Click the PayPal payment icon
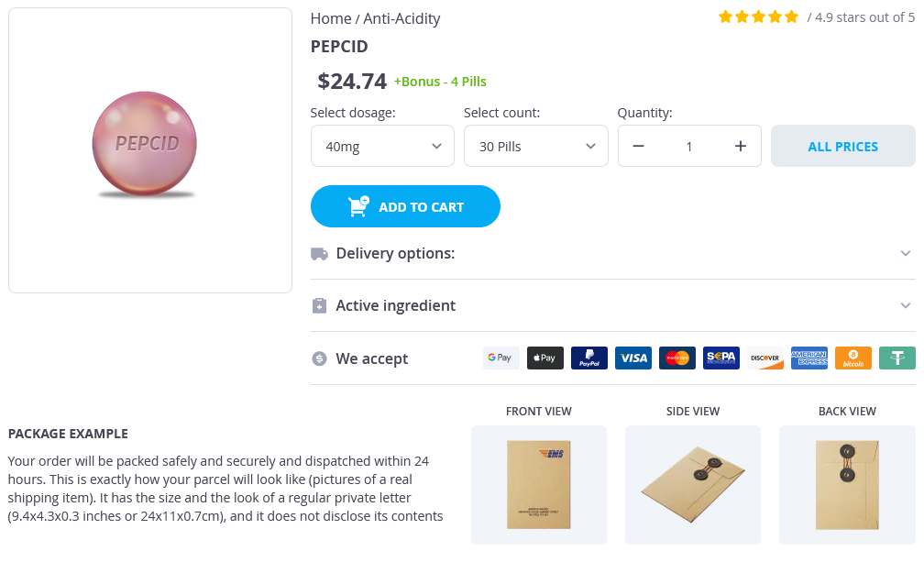Viewport: 924px width, 562px height. point(589,358)
